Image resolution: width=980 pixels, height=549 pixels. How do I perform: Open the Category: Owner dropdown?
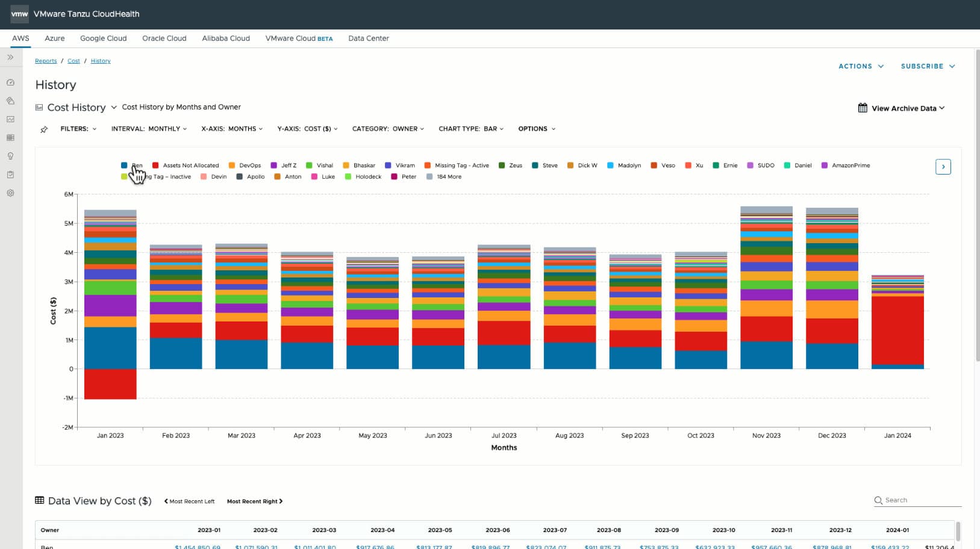pos(388,129)
